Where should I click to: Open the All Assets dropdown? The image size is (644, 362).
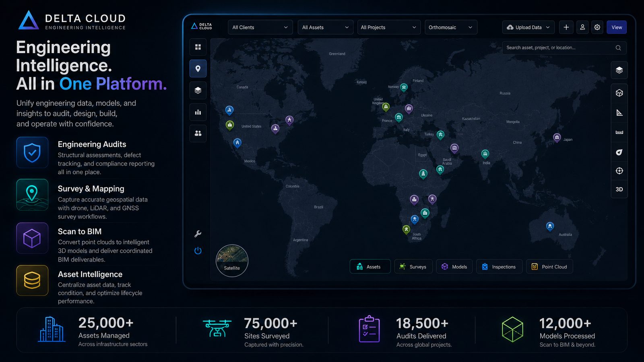(325, 27)
